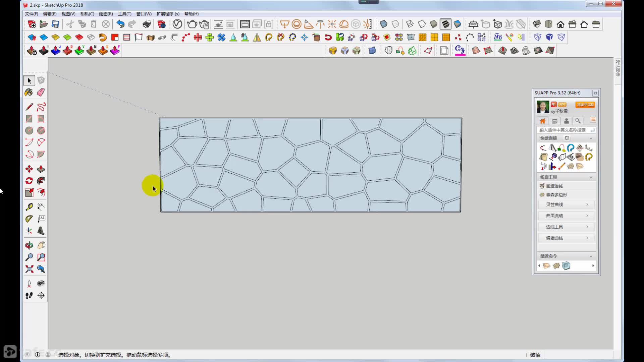Screen dimensions: 644x362
Task: Toggle Look Around eye tool
Action: (x=41, y=284)
